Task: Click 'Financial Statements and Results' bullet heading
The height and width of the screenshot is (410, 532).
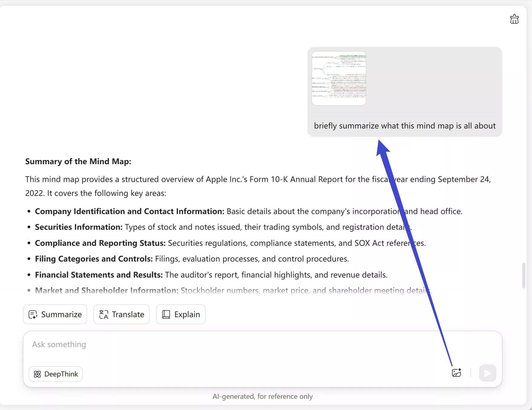Action: coord(99,275)
